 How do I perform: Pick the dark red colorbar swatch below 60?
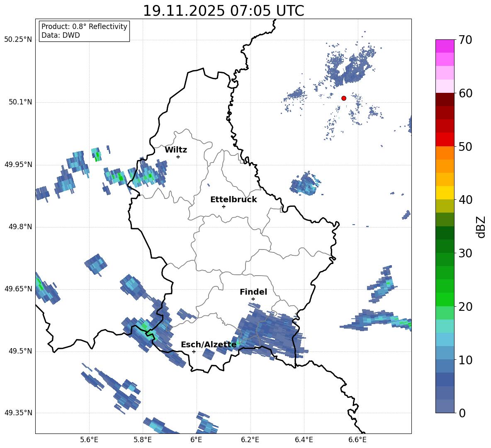click(x=445, y=99)
